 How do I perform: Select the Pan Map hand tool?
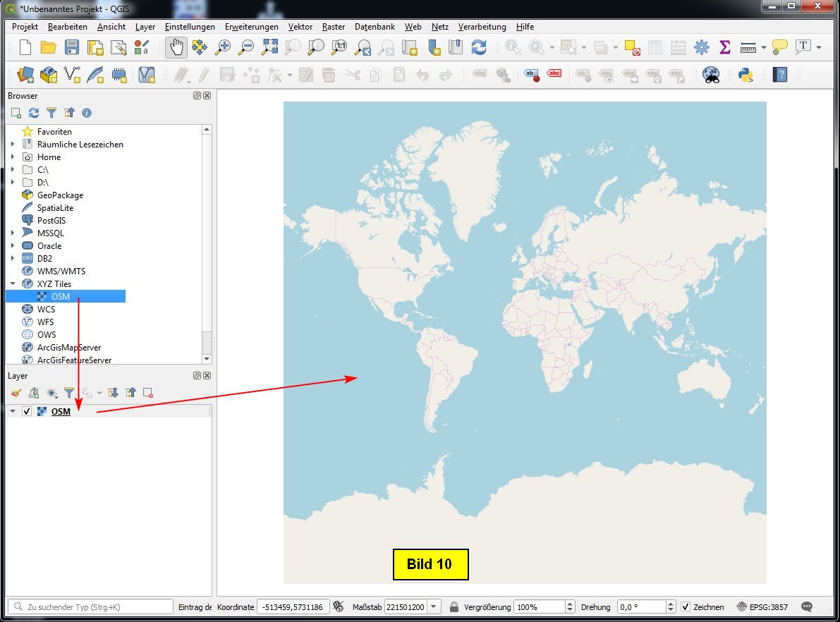176,47
